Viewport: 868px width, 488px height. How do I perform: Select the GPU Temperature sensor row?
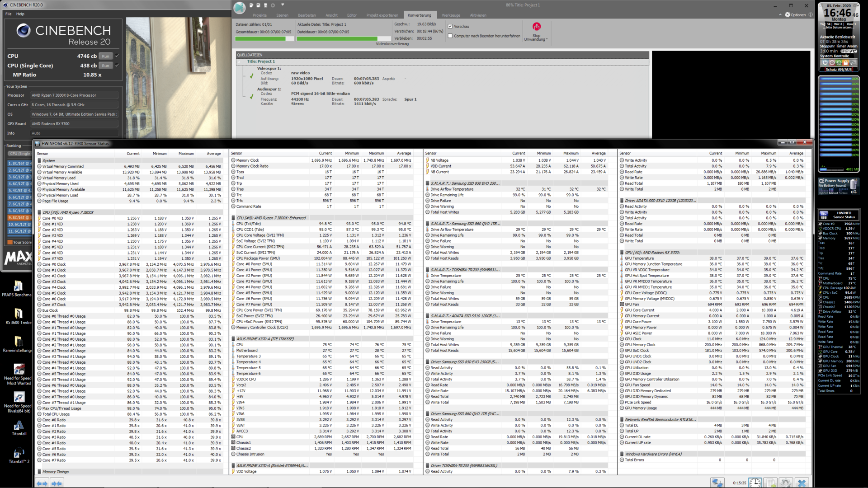click(712, 258)
